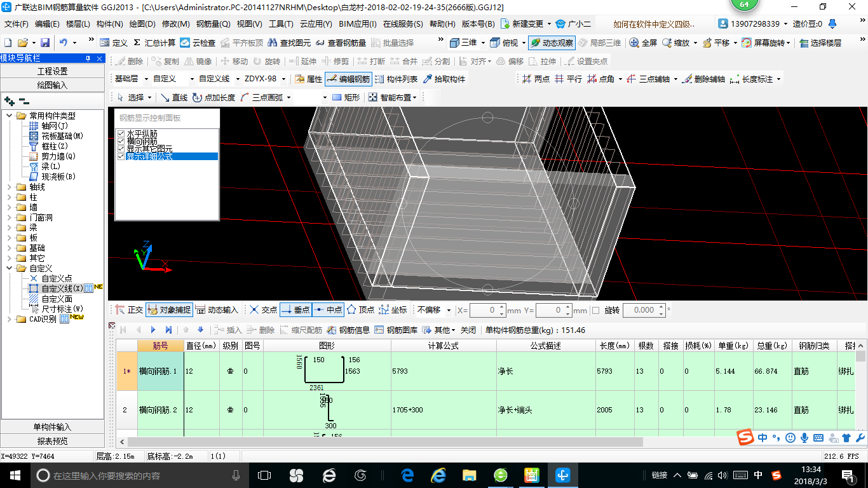Image resolution: width=868 pixels, height=488 pixels.
Task: Enable the 旋转 rotation checkbox
Action: (x=595, y=310)
